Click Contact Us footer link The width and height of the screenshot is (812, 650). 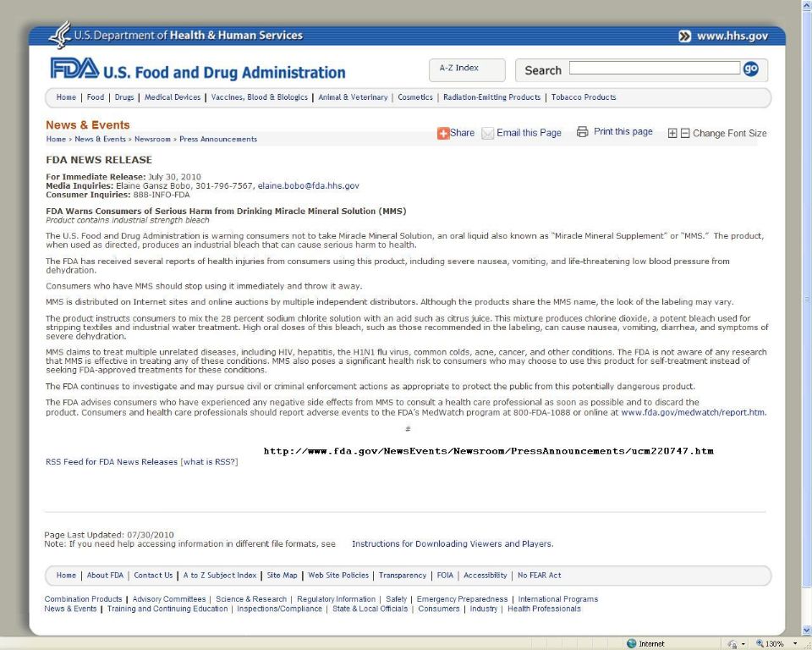[153, 576]
